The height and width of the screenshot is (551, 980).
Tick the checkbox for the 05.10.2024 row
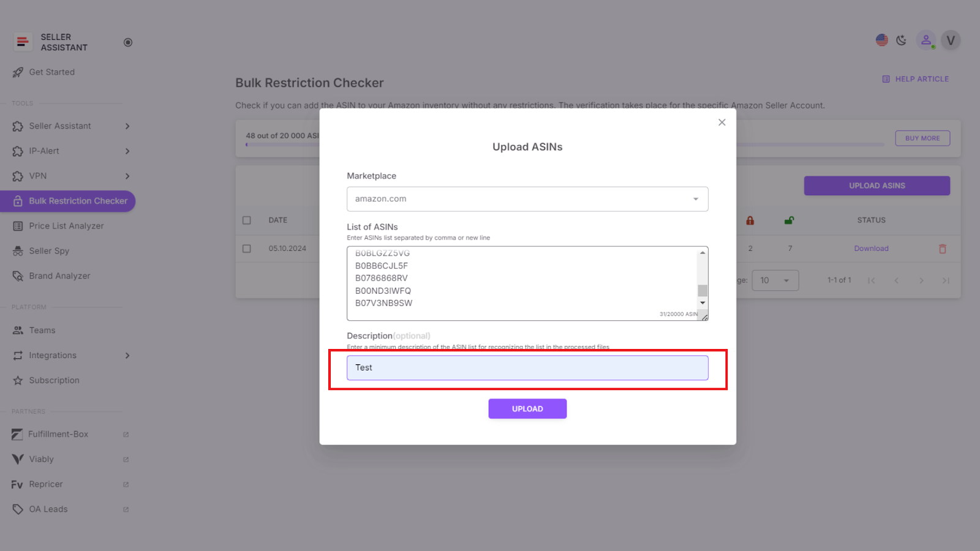tap(247, 249)
